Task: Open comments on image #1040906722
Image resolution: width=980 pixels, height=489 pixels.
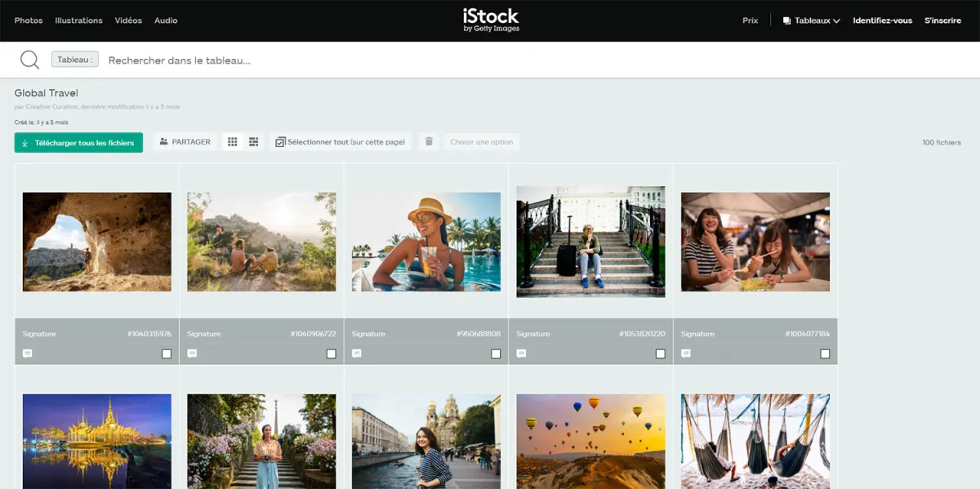Action: [193, 353]
